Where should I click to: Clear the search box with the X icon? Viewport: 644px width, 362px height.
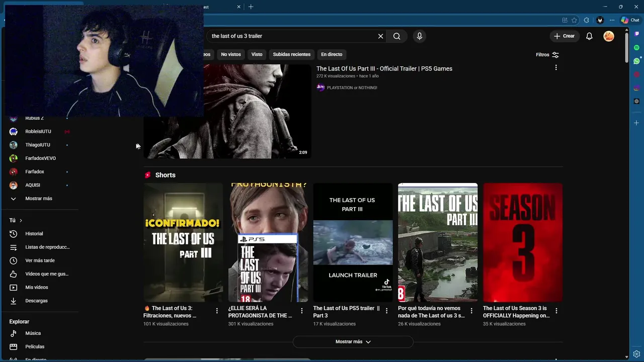coord(380,36)
